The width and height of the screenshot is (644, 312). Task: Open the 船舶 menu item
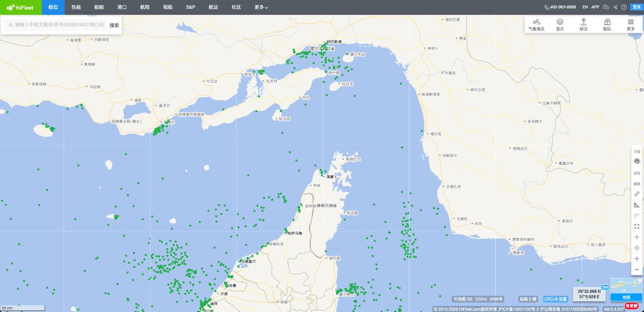pyautogui.click(x=99, y=8)
